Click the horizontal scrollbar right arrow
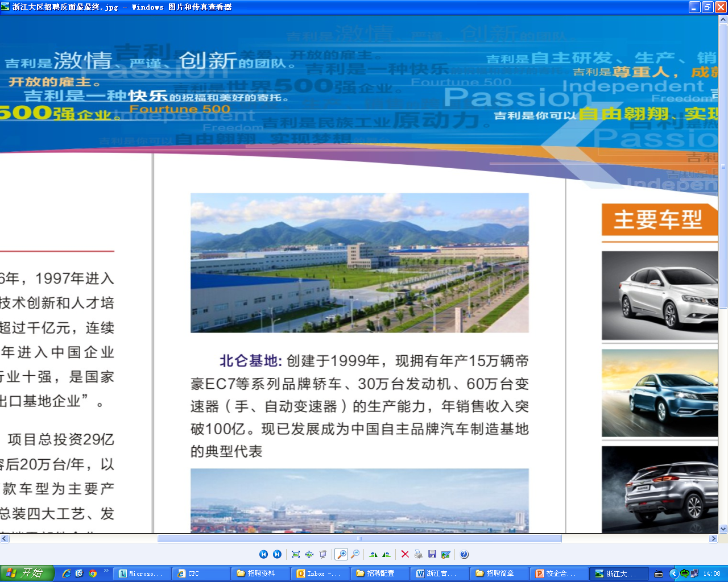 [713, 538]
